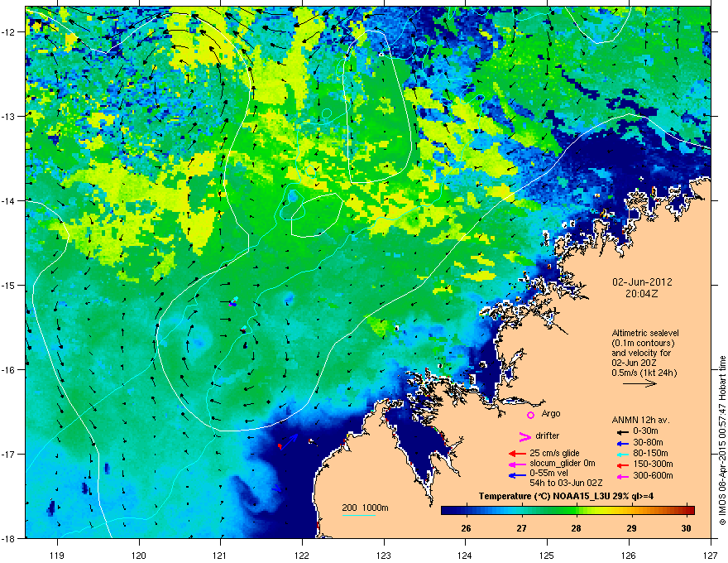
Task: Click the longitude axis label 123
Action: (384, 555)
